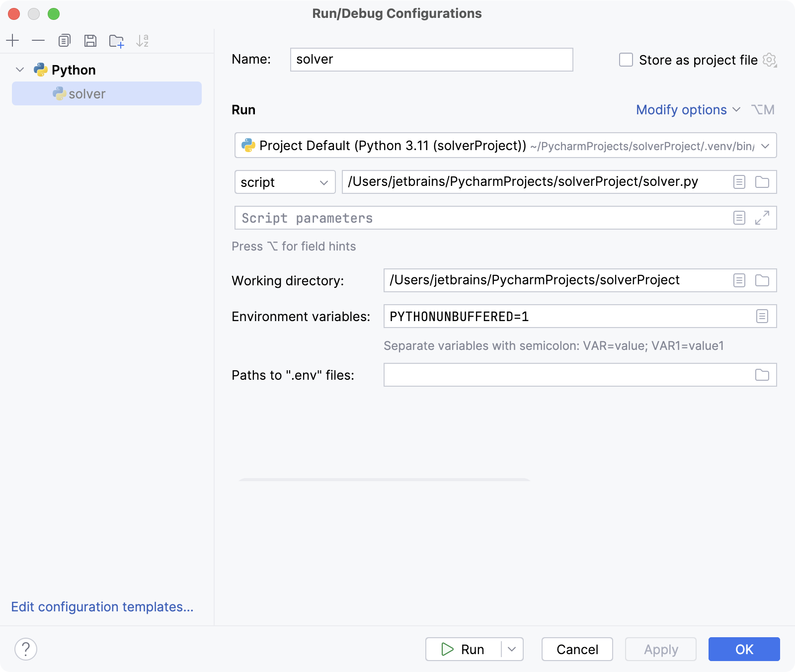
Task: Open the Python interpreter dropdown
Action: 765,146
